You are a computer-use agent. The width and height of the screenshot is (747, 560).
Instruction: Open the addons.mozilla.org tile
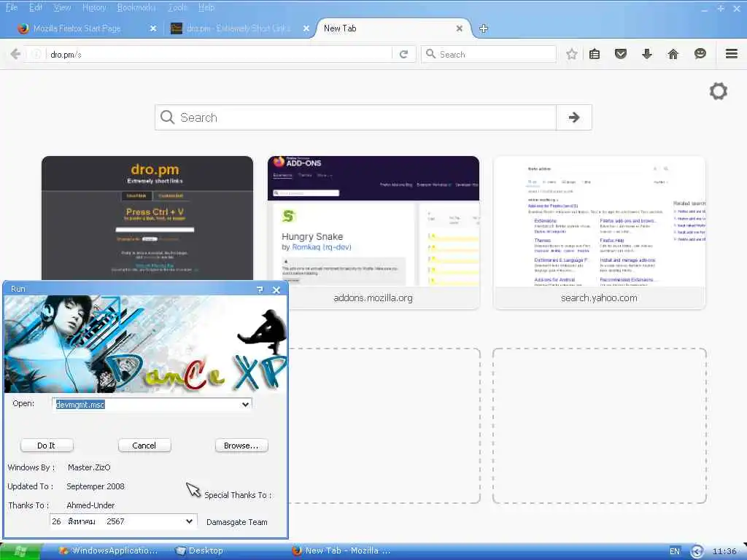point(373,233)
